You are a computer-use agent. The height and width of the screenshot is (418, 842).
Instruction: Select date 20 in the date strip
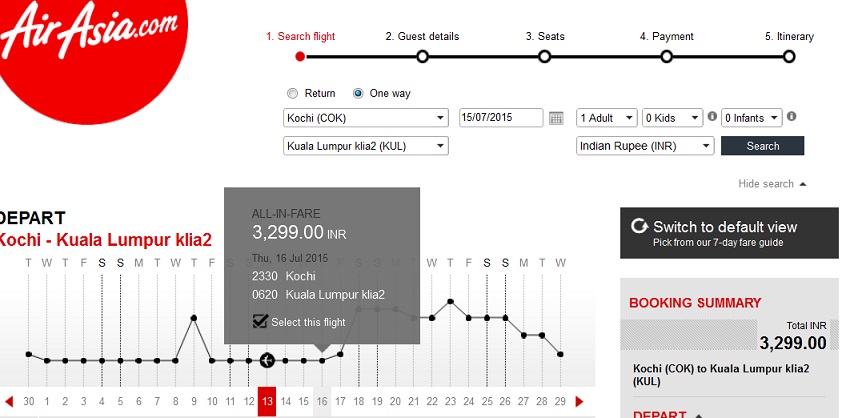coord(395,401)
